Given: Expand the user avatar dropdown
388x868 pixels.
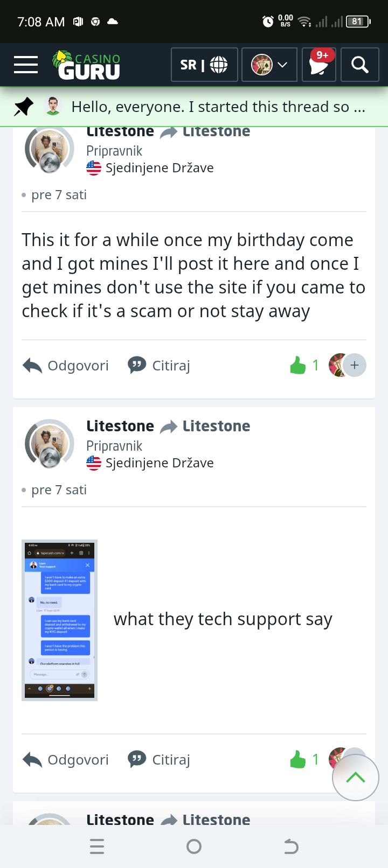Looking at the screenshot, I should (269, 65).
